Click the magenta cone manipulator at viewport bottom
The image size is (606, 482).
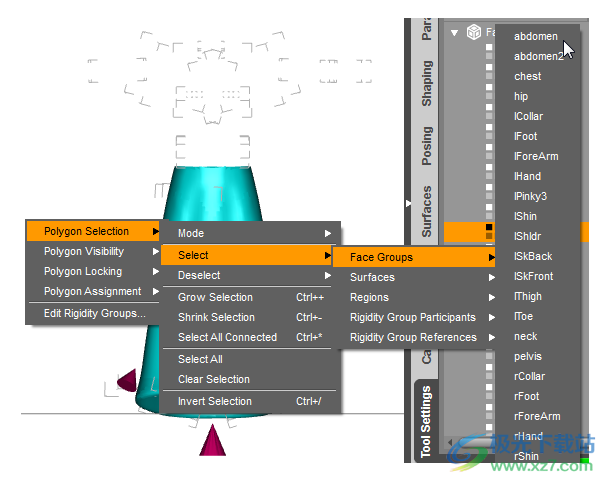(211, 441)
